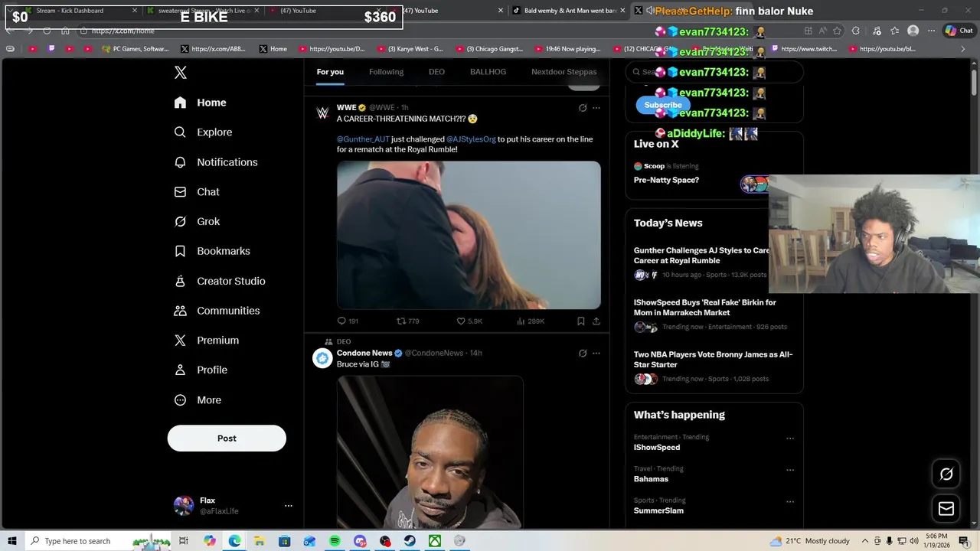Viewport: 980px width, 551px height.
Task: Open more options on WWE post
Action: pyautogui.click(x=596, y=108)
